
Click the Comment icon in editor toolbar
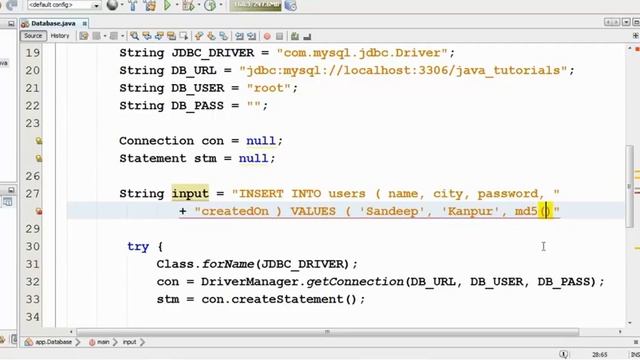tap(295, 36)
